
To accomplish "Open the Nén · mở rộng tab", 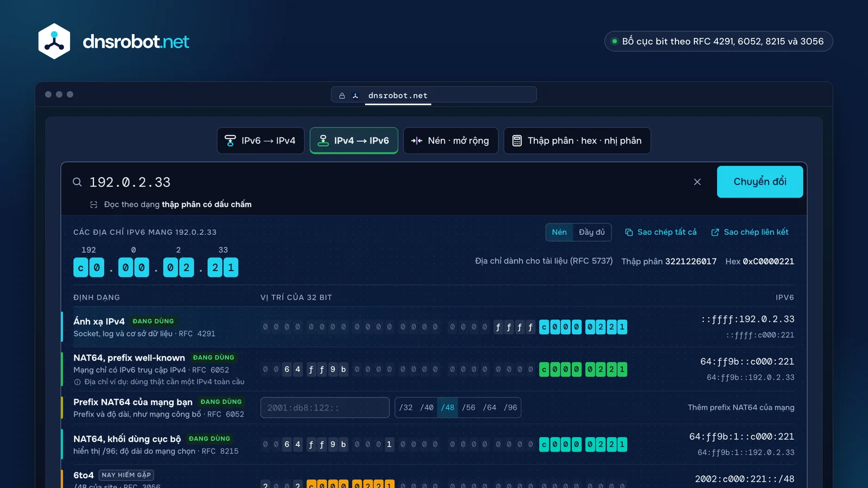I will point(450,140).
